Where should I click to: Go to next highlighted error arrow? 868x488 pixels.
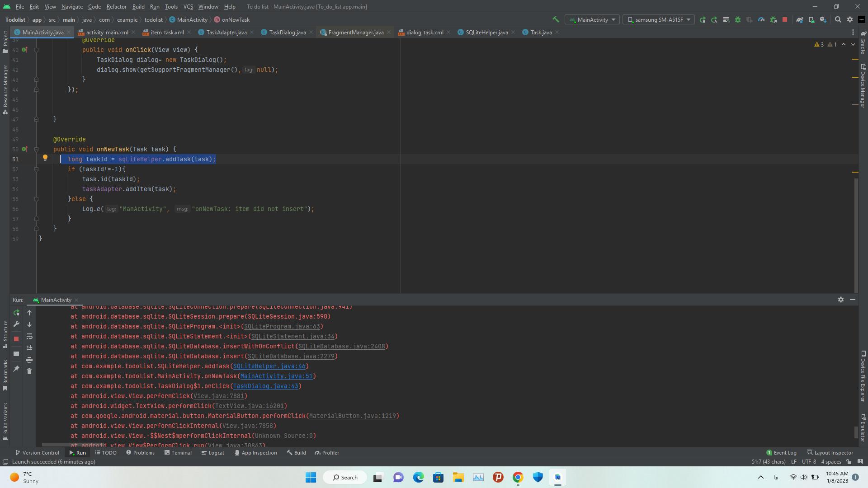(x=853, y=44)
